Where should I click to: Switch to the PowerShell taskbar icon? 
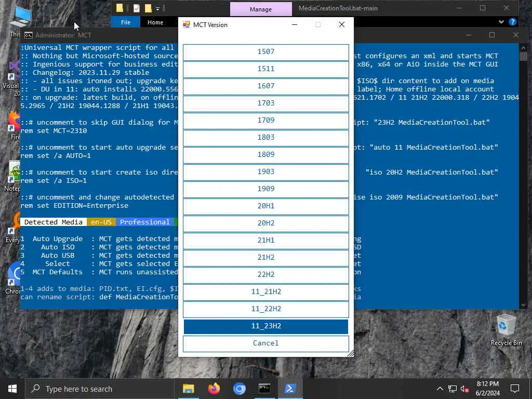coord(290,389)
